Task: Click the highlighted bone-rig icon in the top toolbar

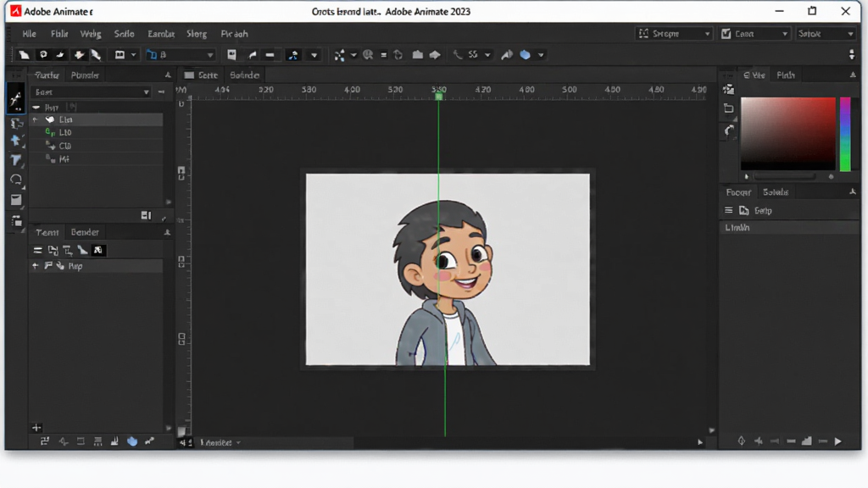Action: coord(293,55)
